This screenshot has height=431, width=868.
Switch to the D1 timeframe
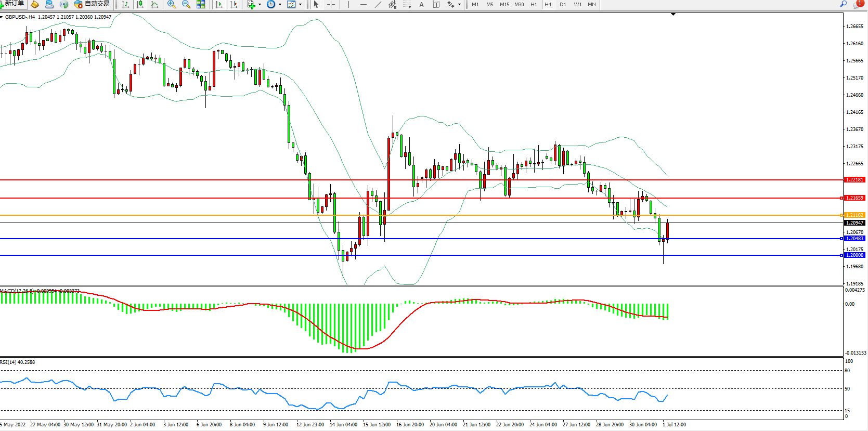(563, 5)
